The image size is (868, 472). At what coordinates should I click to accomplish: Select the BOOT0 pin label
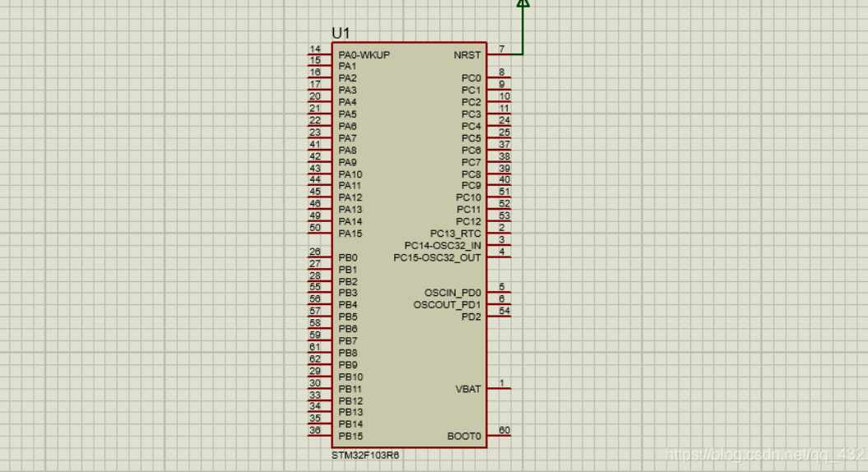[x=465, y=436]
